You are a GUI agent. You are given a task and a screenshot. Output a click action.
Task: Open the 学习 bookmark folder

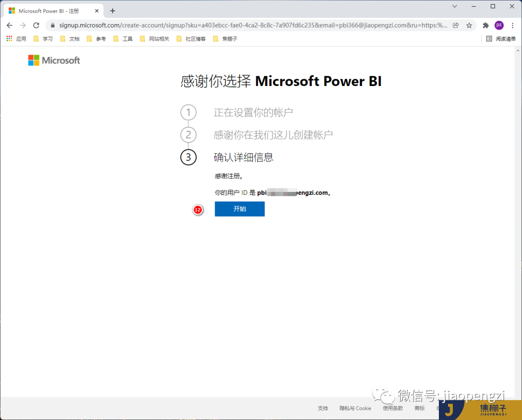pos(43,39)
